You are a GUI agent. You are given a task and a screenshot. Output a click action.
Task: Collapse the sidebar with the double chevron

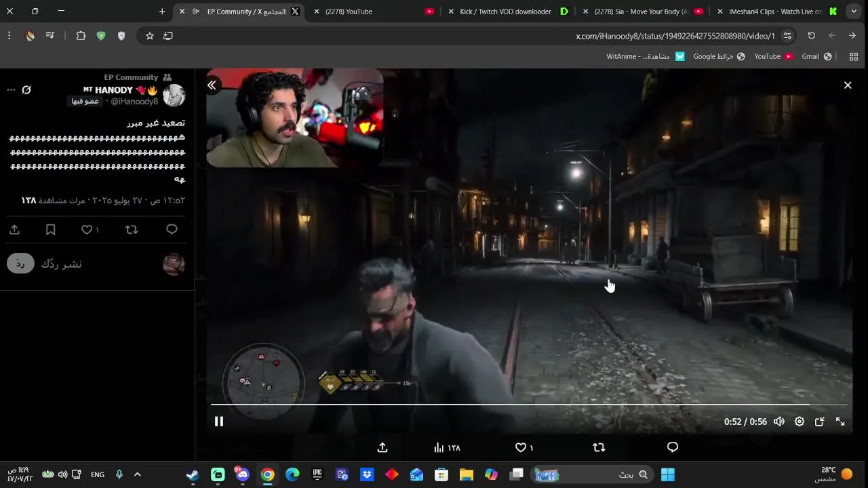pyautogui.click(x=212, y=85)
